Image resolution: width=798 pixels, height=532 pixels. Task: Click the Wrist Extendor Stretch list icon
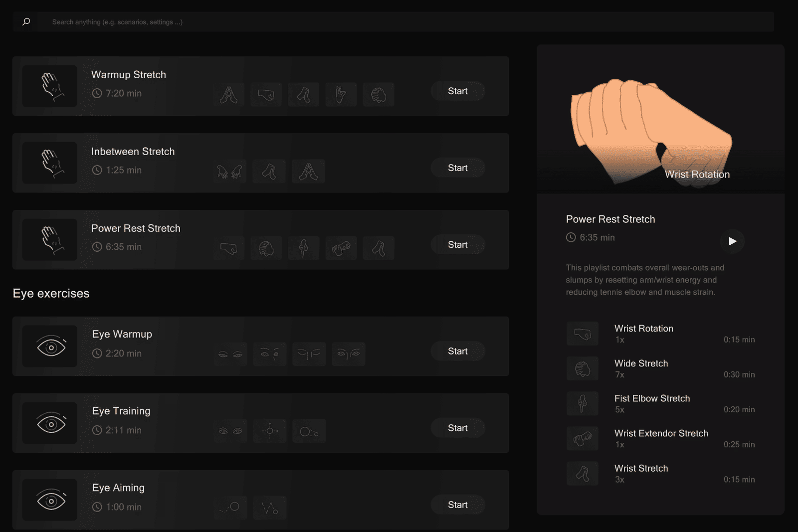point(583,439)
